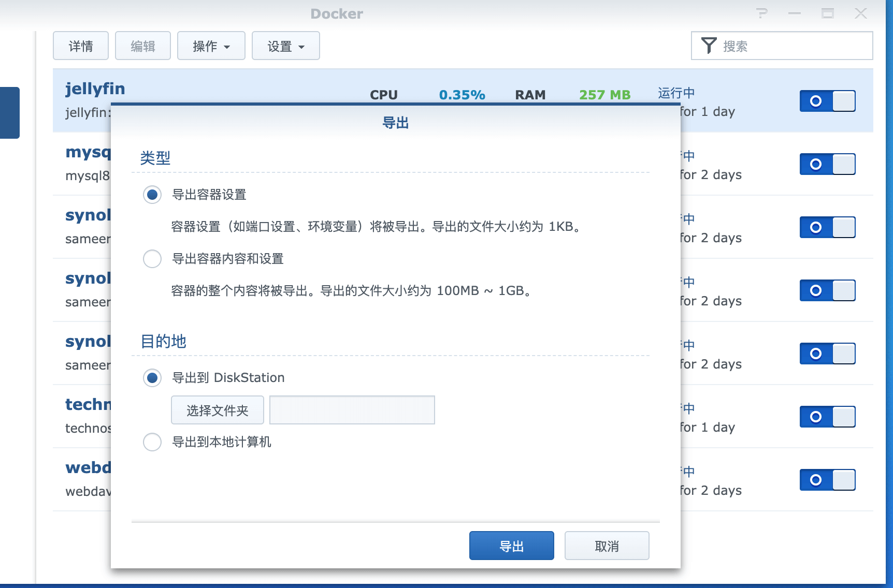The image size is (893, 588).
Task: Toggle the jellyfin container power switch
Action: point(827,101)
